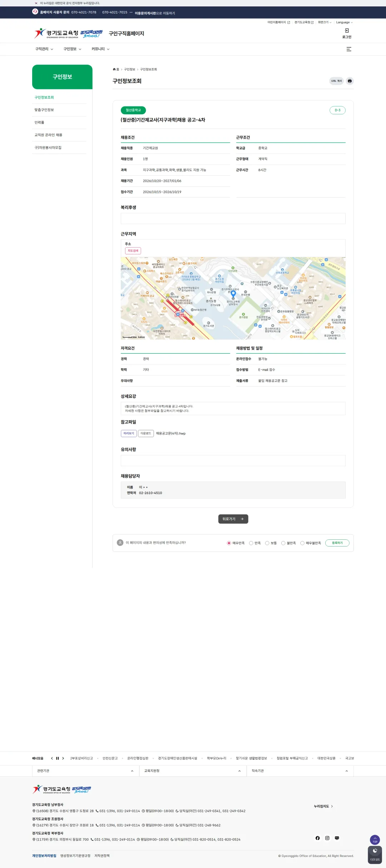Switch on dark mode (다크 모드)
This screenshot has width=386, height=868.
tap(375, 855)
